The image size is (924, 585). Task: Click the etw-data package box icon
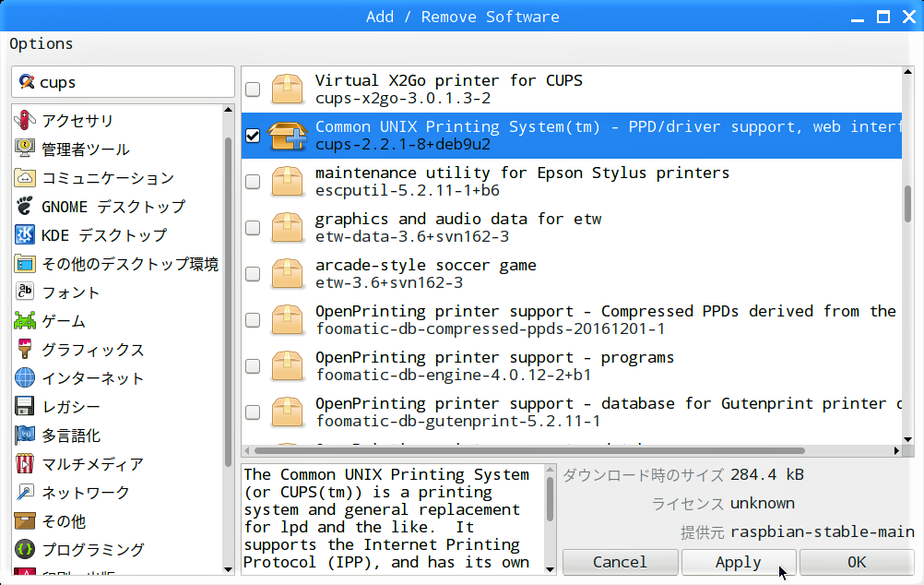click(287, 228)
